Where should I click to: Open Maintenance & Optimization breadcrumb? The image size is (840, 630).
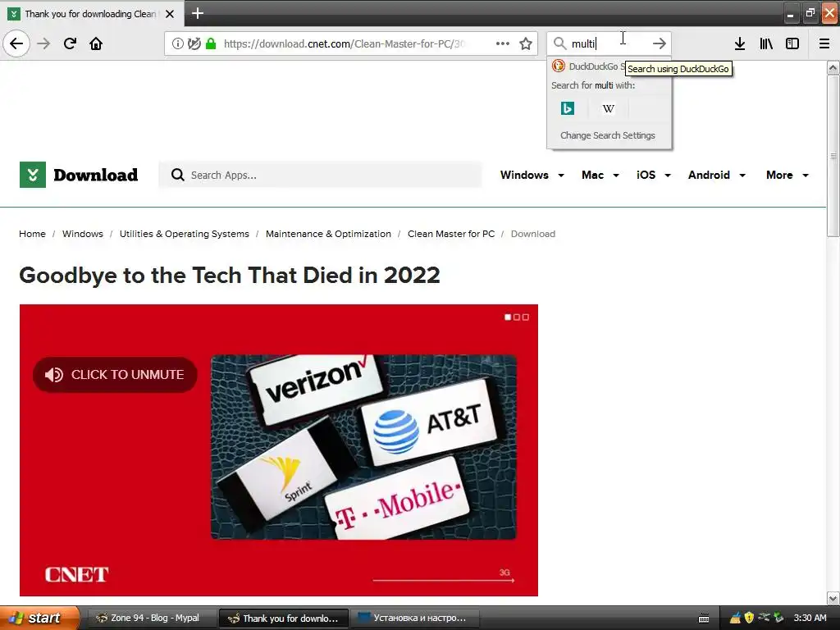[328, 234]
